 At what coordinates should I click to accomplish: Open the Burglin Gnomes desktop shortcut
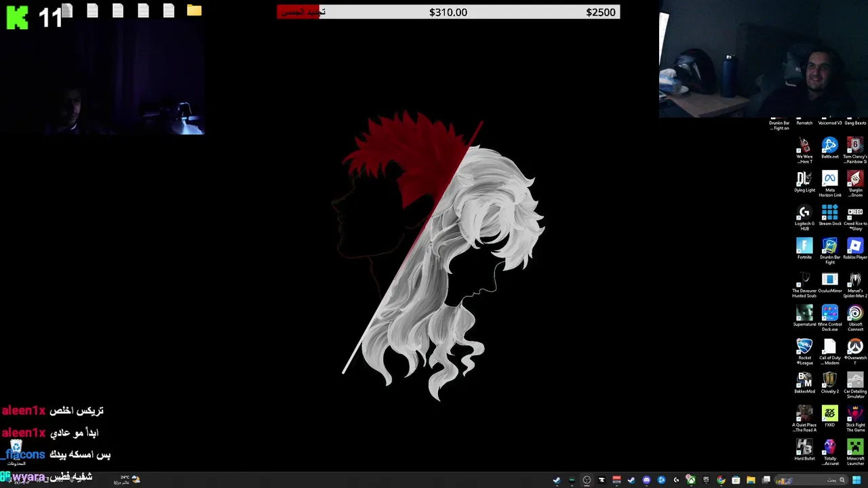855,184
